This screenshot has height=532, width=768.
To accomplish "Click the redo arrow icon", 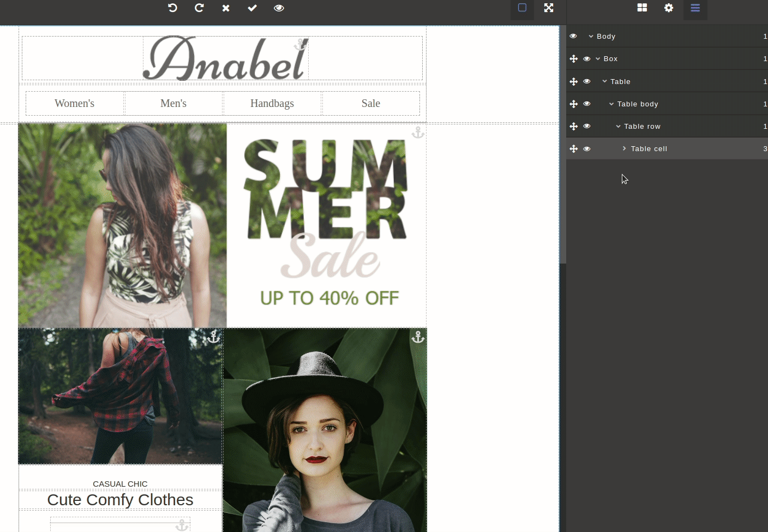I will pyautogui.click(x=199, y=8).
